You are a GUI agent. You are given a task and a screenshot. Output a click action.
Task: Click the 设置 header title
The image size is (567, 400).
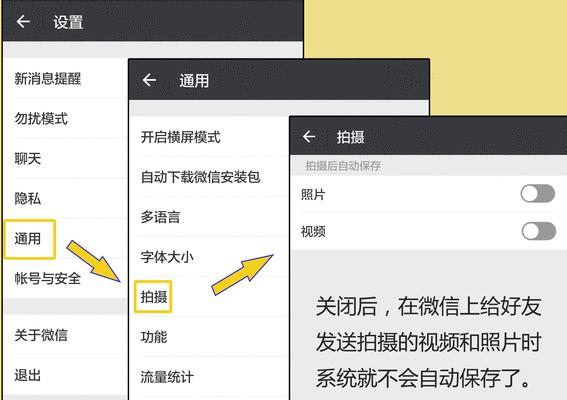68,22
